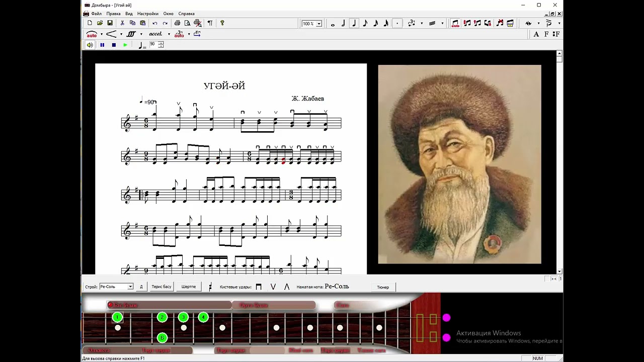The width and height of the screenshot is (644, 362).
Task: Select the half note duration
Action: click(344, 24)
